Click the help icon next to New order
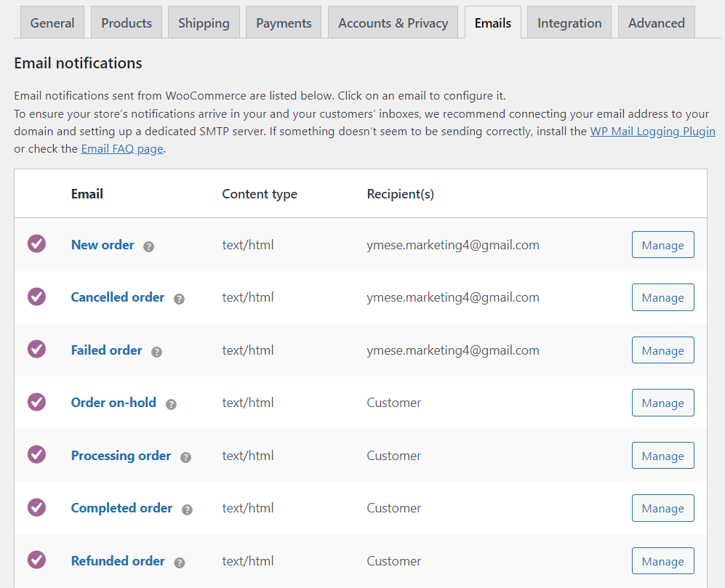This screenshot has height=588, width=725. pos(148,246)
